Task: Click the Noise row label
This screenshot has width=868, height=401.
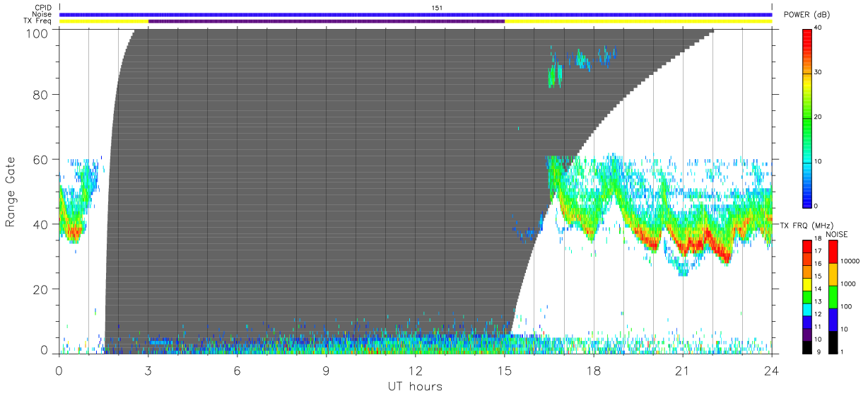Action: click(x=42, y=14)
